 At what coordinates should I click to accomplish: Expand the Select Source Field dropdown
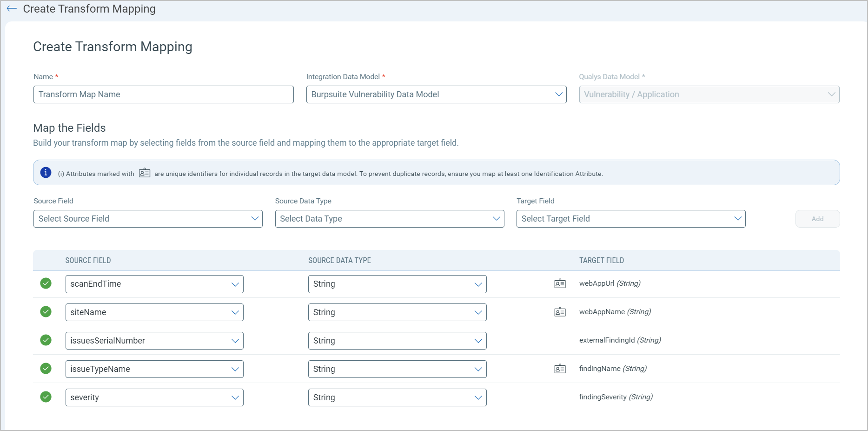[148, 219]
